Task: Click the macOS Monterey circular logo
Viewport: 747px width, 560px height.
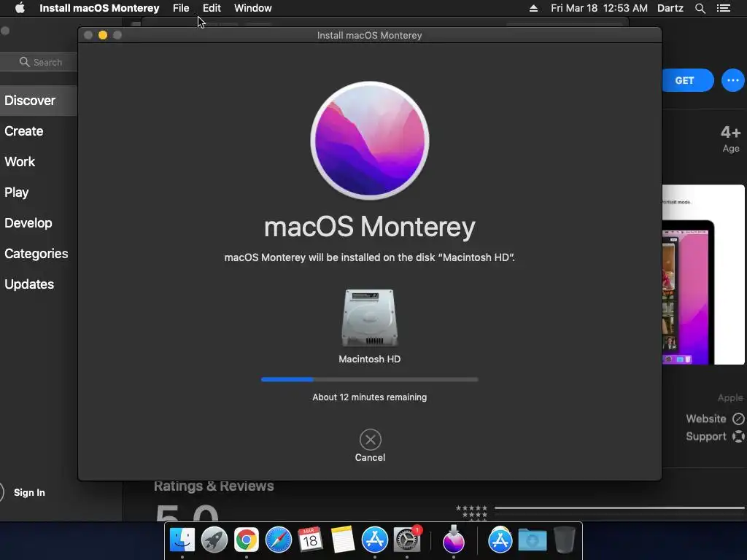Action: [x=370, y=140]
